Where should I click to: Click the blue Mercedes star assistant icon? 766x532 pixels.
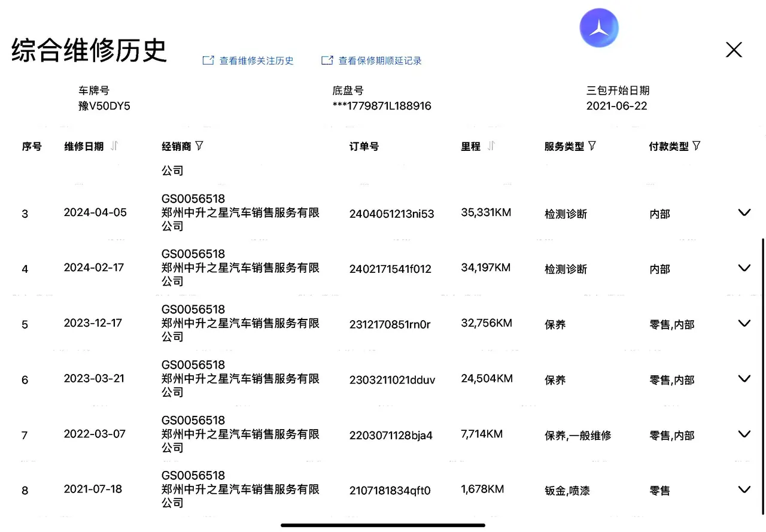(599, 28)
